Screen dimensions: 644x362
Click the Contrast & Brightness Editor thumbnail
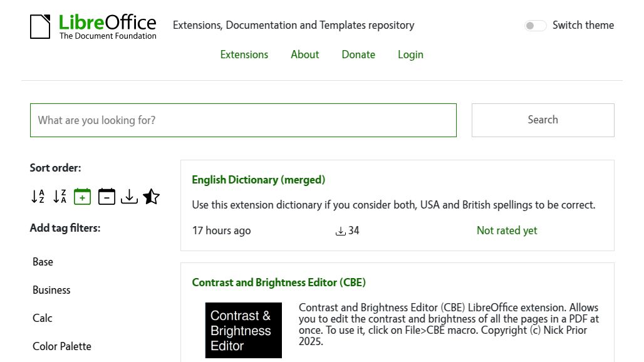coord(244,331)
